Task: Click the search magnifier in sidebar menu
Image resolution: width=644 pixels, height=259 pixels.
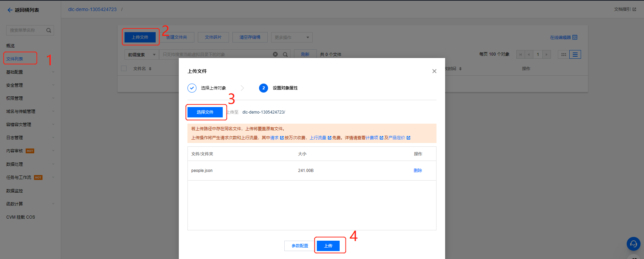Action: tap(49, 30)
